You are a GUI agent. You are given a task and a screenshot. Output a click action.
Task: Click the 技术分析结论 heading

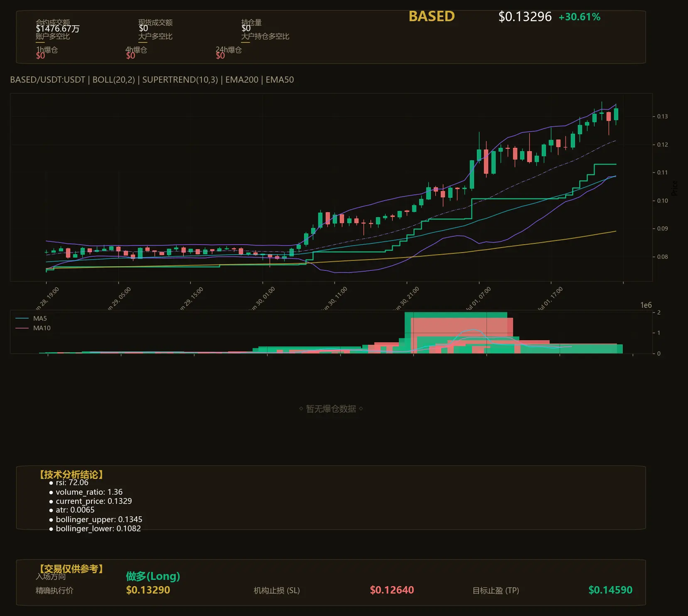[71, 475]
